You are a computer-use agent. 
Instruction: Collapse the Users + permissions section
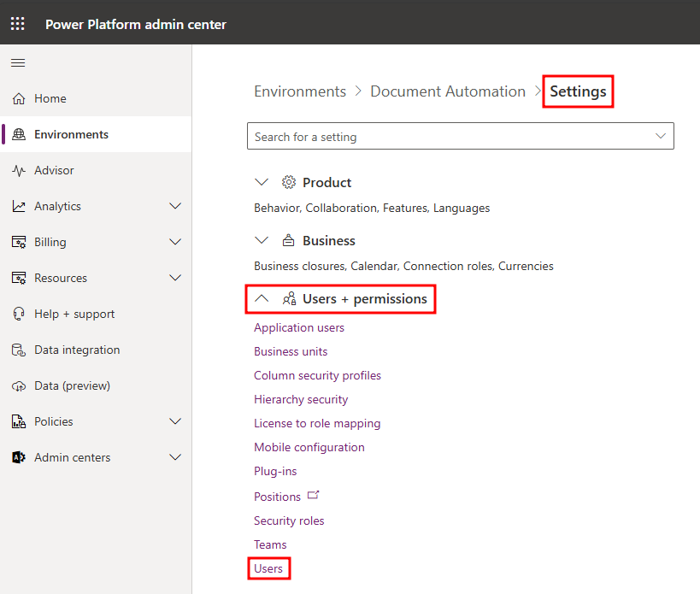[x=262, y=298]
